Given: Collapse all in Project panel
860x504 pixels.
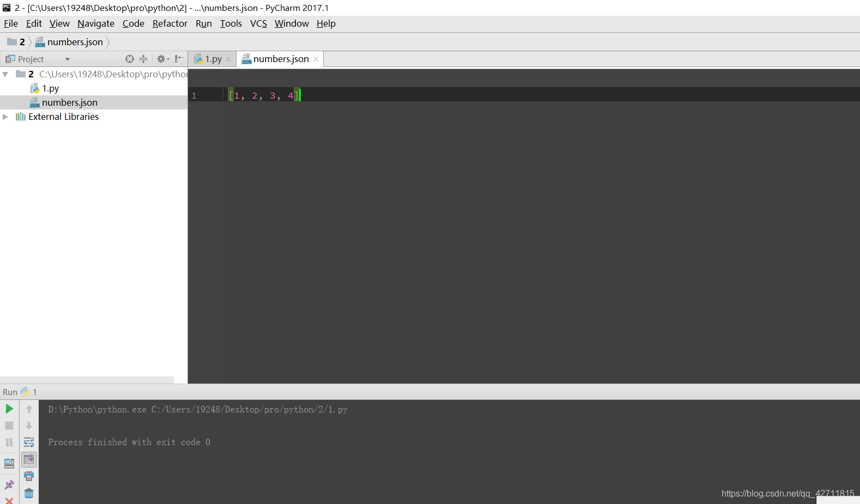Looking at the screenshot, I should [143, 59].
